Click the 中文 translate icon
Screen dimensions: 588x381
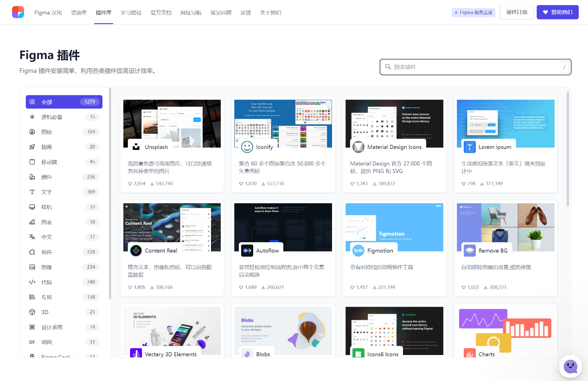(32, 237)
